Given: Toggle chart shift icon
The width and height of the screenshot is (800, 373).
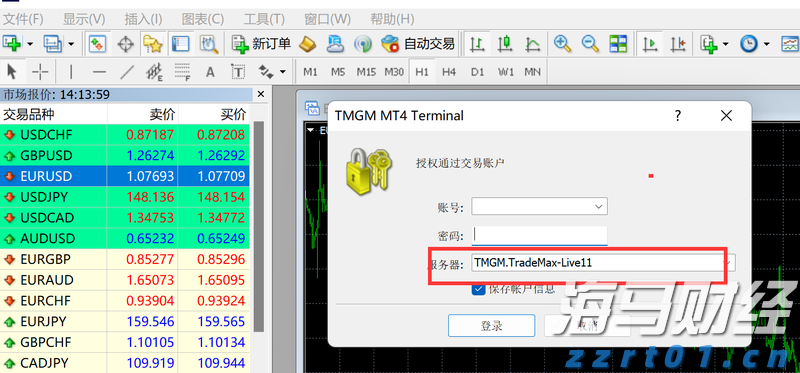Looking at the screenshot, I should [678, 44].
